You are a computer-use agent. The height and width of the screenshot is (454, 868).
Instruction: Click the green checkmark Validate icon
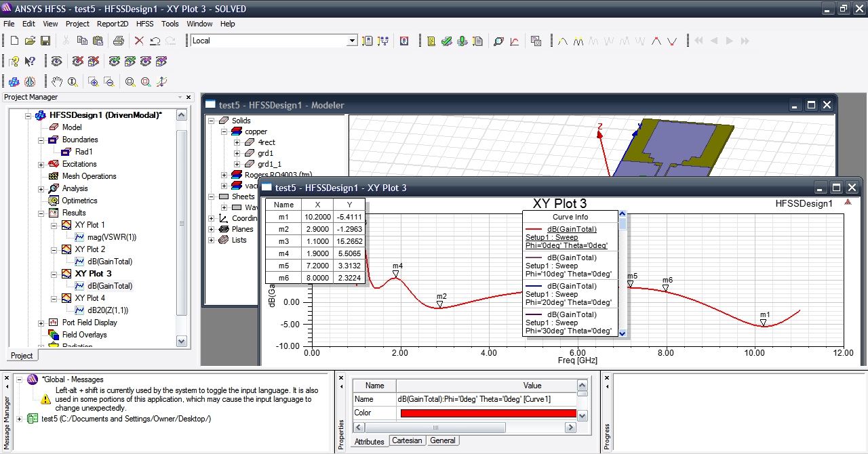point(447,41)
